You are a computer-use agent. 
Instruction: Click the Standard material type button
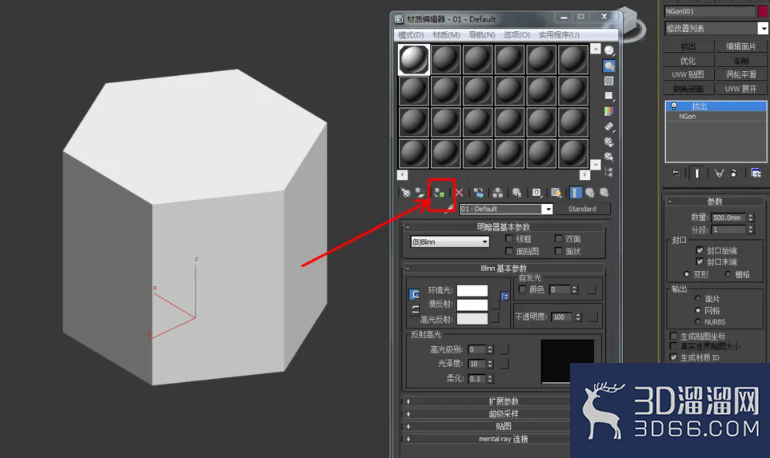pos(582,209)
